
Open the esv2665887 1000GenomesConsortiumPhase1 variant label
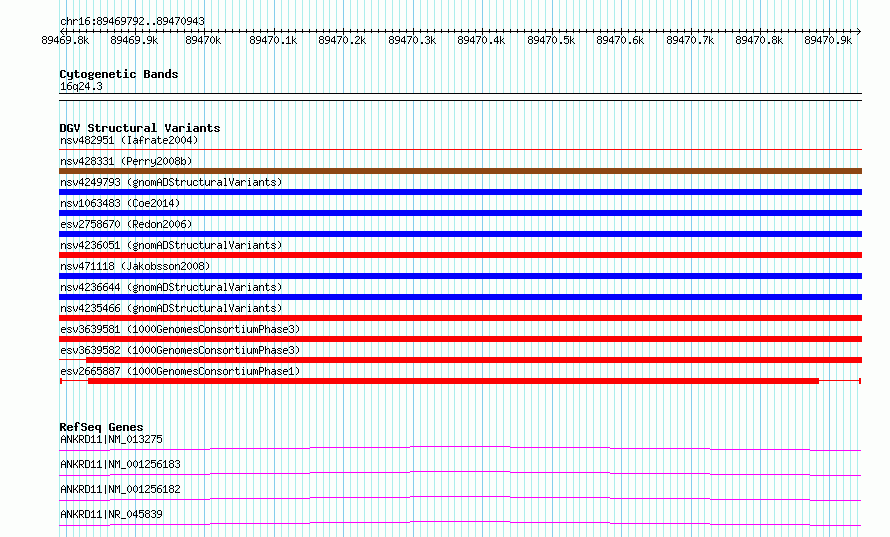(x=180, y=371)
